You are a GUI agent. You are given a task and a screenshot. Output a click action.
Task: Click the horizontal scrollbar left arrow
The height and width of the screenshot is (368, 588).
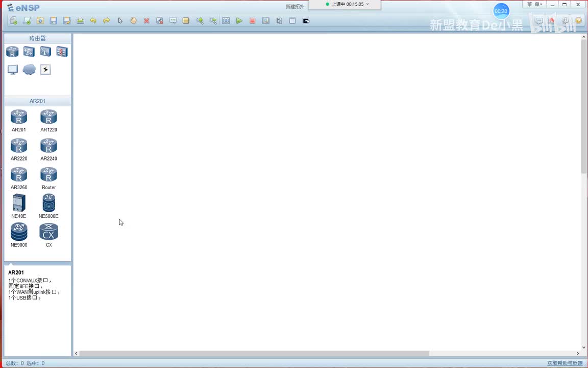[76, 353]
